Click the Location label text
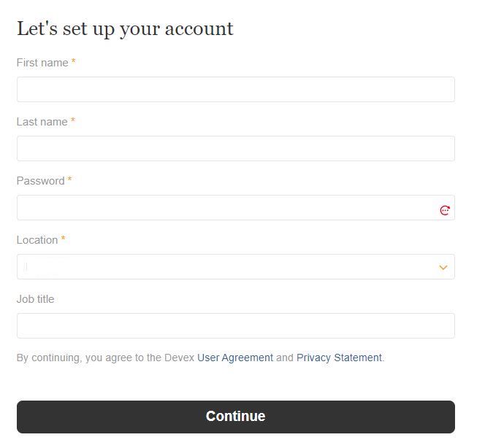The image size is (485, 448). (37, 240)
